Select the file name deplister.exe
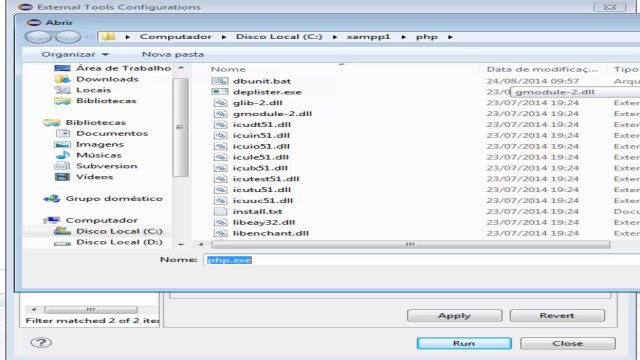 (267, 92)
